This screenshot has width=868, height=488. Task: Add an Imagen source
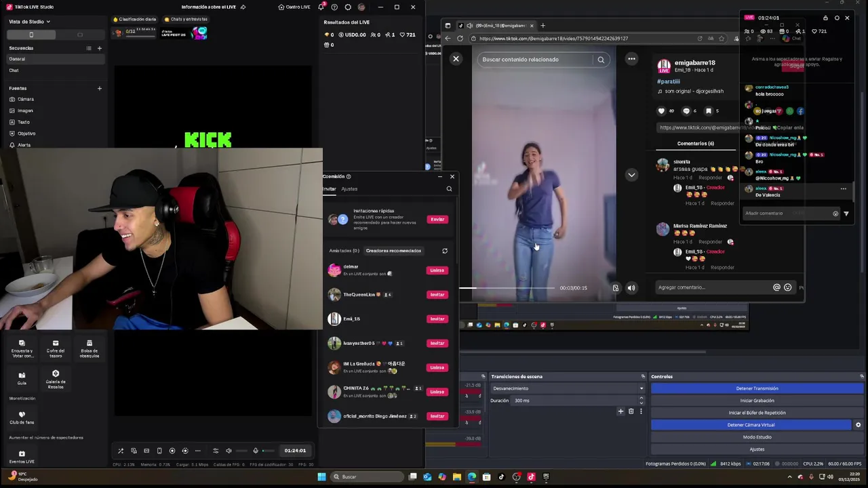[x=21, y=110]
